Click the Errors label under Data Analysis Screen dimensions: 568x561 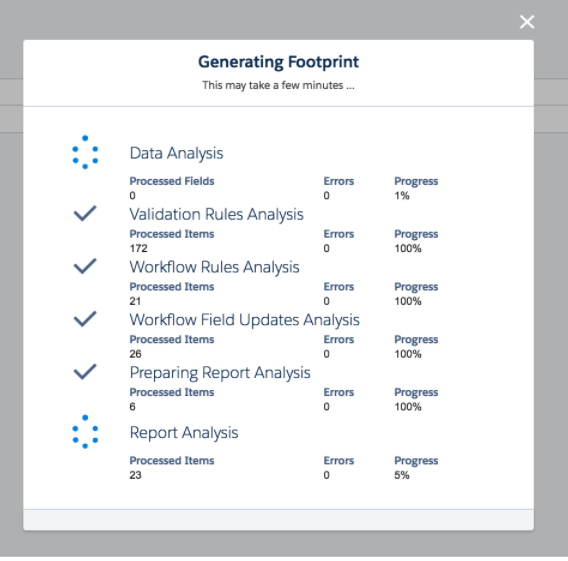[339, 181]
